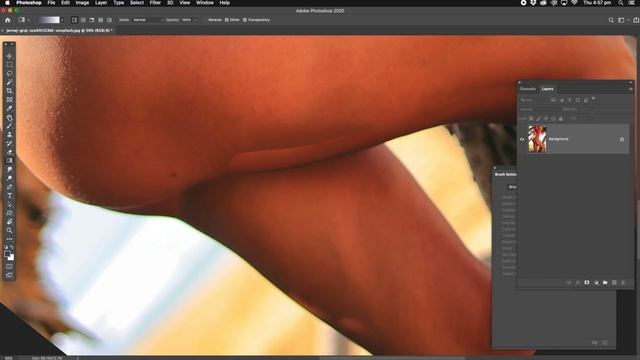Select the Crop tool
This screenshot has width=640, height=360.
pos(9,91)
